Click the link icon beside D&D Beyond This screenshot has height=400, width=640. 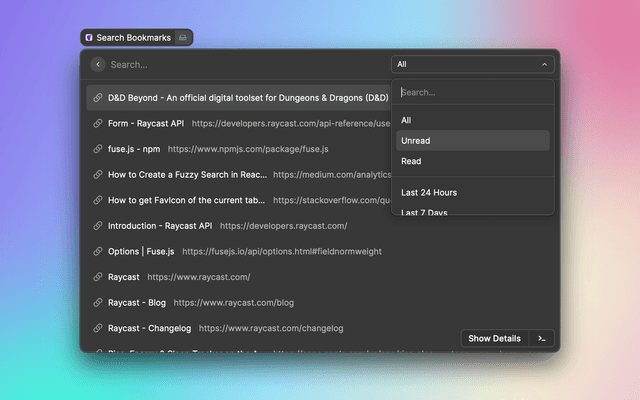click(x=97, y=98)
